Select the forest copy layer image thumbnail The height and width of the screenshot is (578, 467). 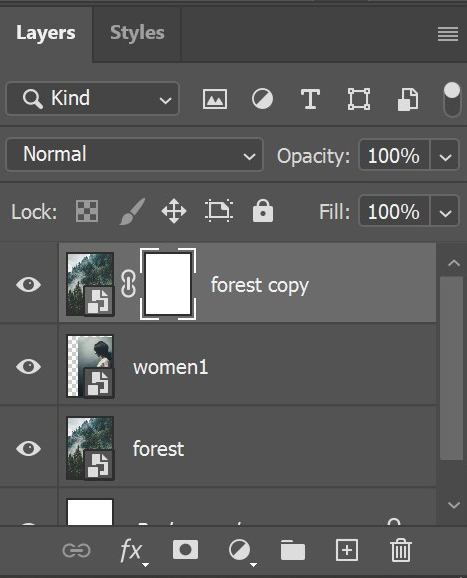[x=90, y=284]
